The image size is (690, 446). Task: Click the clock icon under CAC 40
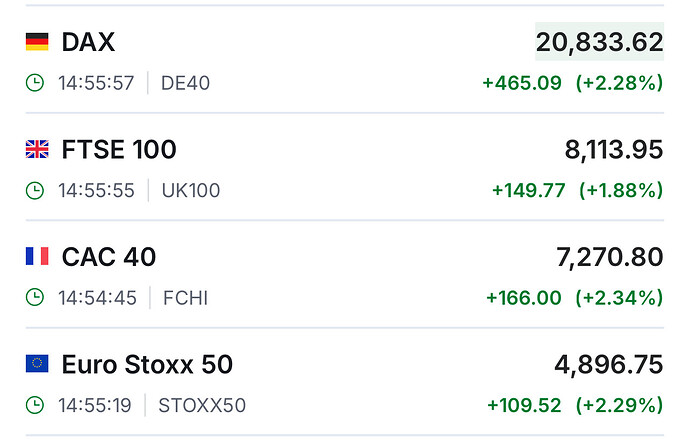[35, 297]
